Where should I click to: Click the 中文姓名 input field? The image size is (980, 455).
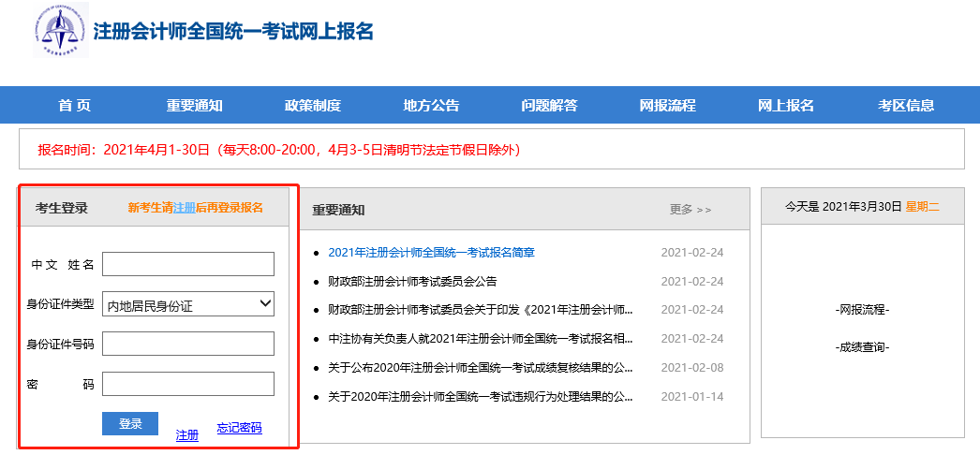pos(187,265)
